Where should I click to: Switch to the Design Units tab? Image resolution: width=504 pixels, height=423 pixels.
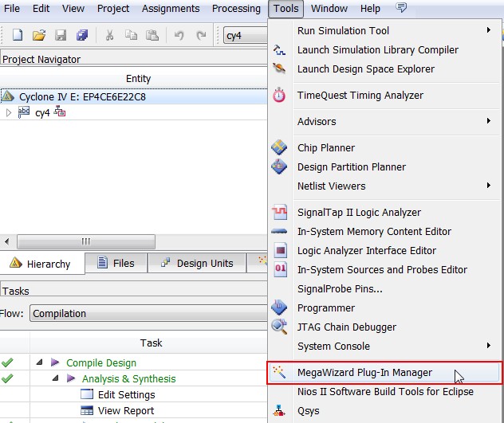196,264
